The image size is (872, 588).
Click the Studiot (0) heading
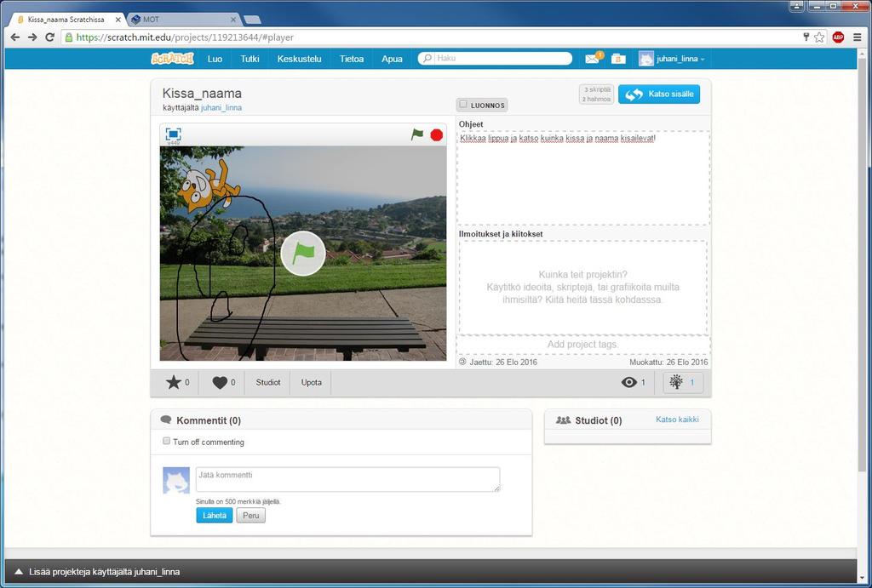599,420
